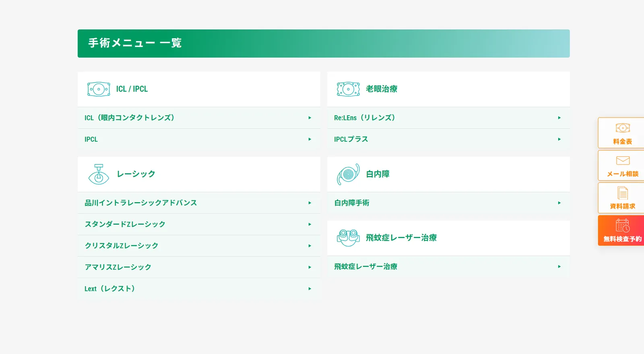The height and width of the screenshot is (354, 644).
Task: Click the arrow on the IPCL row
Action: (x=310, y=139)
